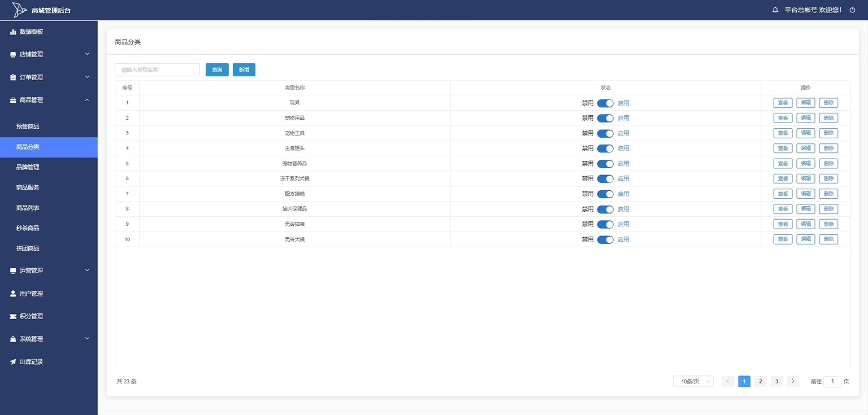Open 预售商品 submenu item

(49, 126)
